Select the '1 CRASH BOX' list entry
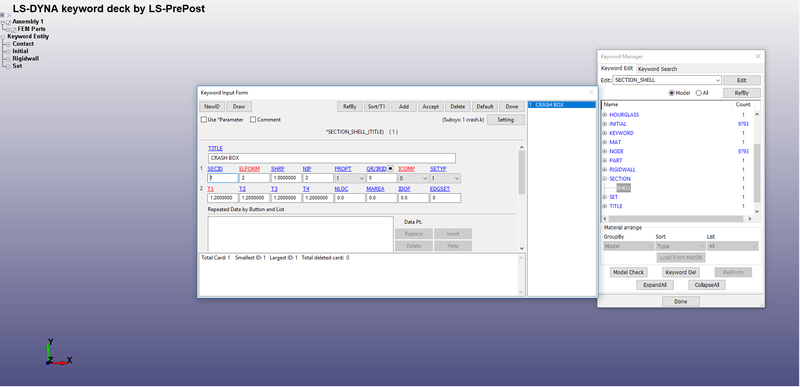Image resolution: width=800 pixels, height=387 pixels. tap(562, 105)
